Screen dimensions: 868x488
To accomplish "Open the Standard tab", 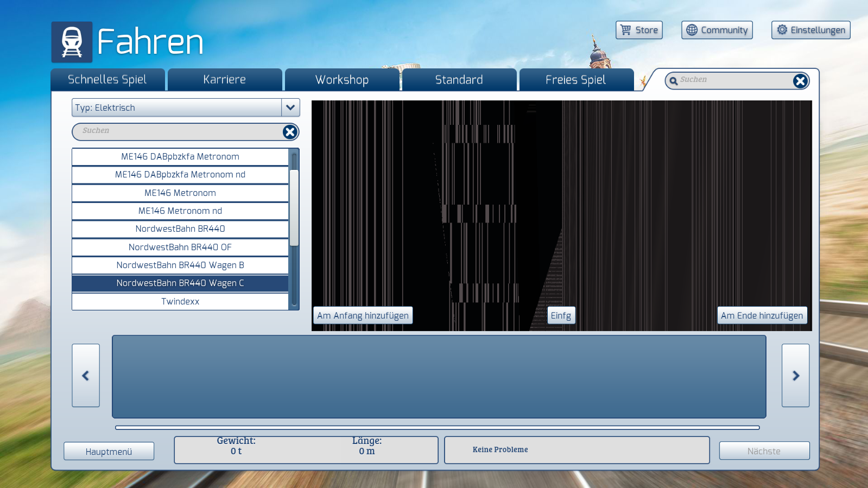I will pyautogui.click(x=459, y=80).
